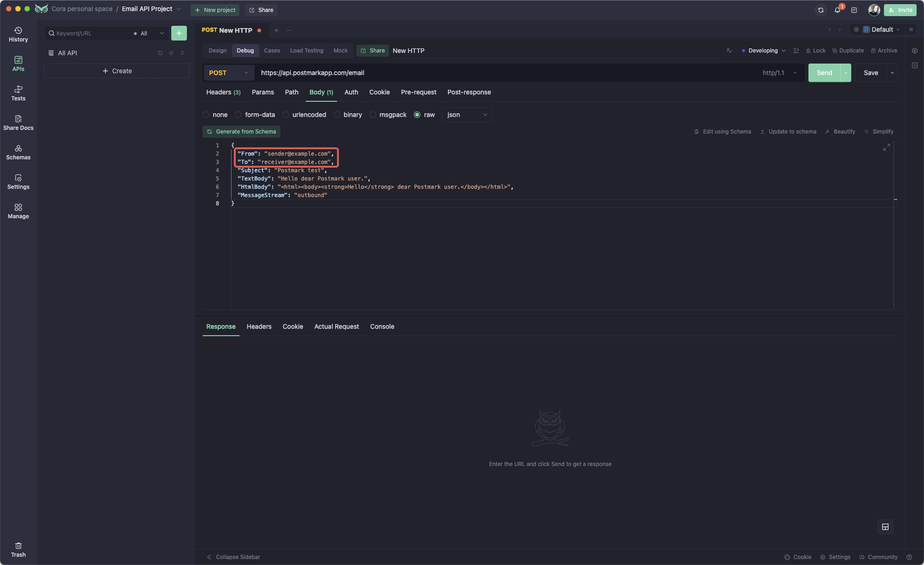The width and height of the screenshot is (924, 565).
Task: Open the Console tab
Action: coord(382,326)
